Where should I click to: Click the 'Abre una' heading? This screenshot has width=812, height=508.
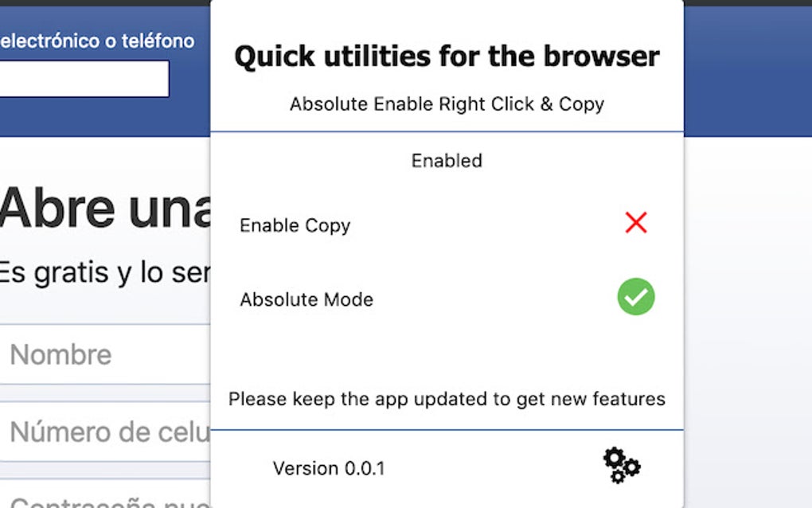tap(103, 209)
